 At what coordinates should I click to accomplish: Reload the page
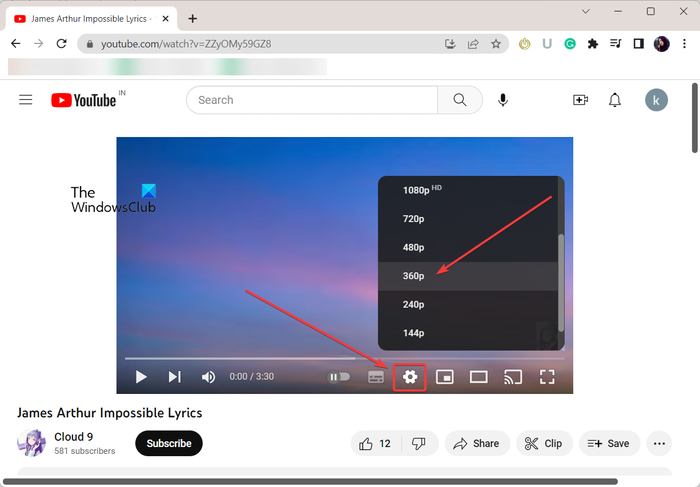[62, 44]
